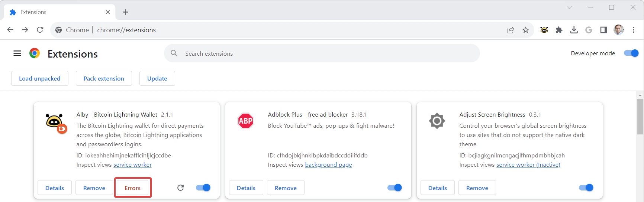Click the Errors button for Alby
This screenshot has height=202, width=644.
coord(133,188)
